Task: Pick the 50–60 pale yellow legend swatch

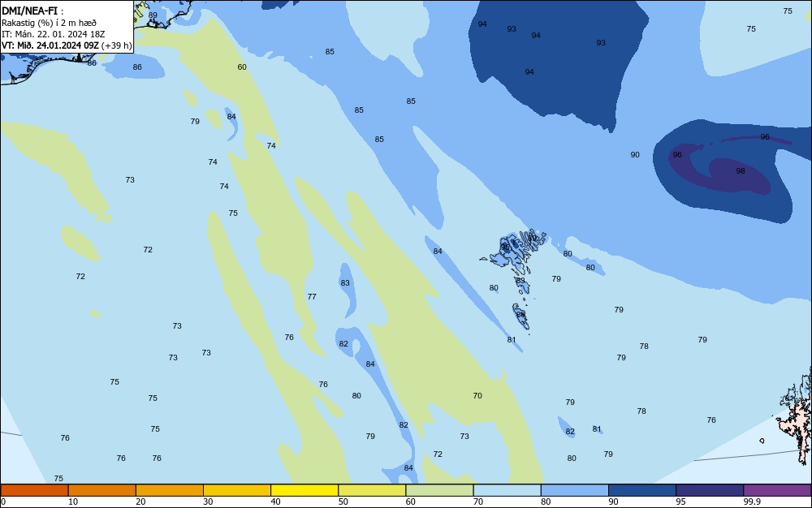Action: (372, 490)
